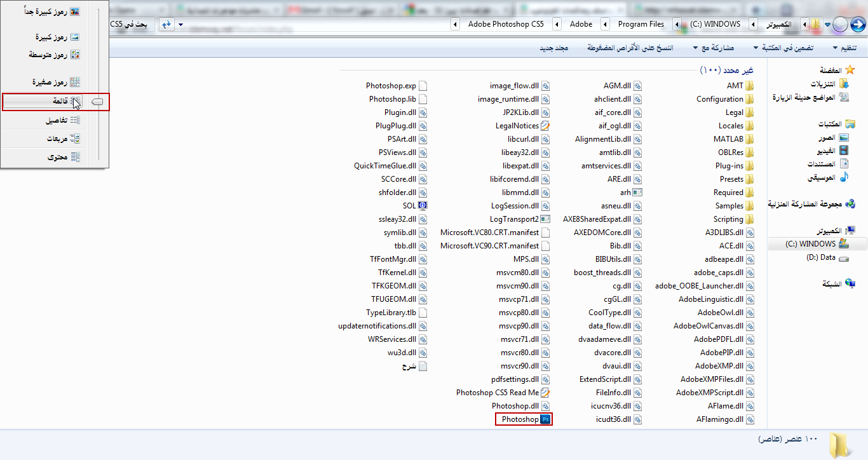868x460 pixels.
Task: Click the arh application icon
Action: (x=638, y=193)
